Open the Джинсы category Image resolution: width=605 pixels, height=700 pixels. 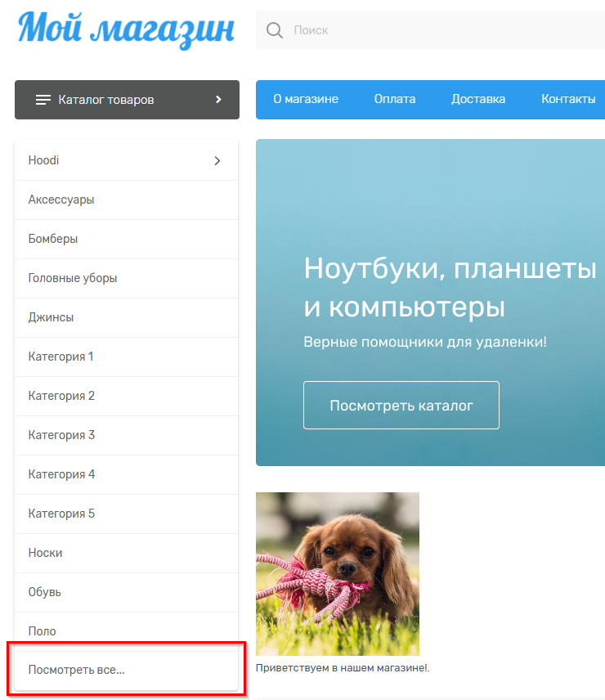coord(51,317)
